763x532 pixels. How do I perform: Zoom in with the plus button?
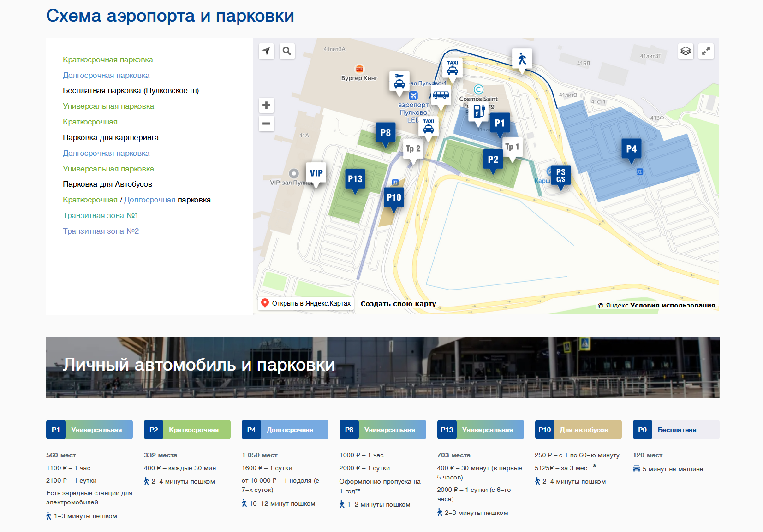pos(266,106)
